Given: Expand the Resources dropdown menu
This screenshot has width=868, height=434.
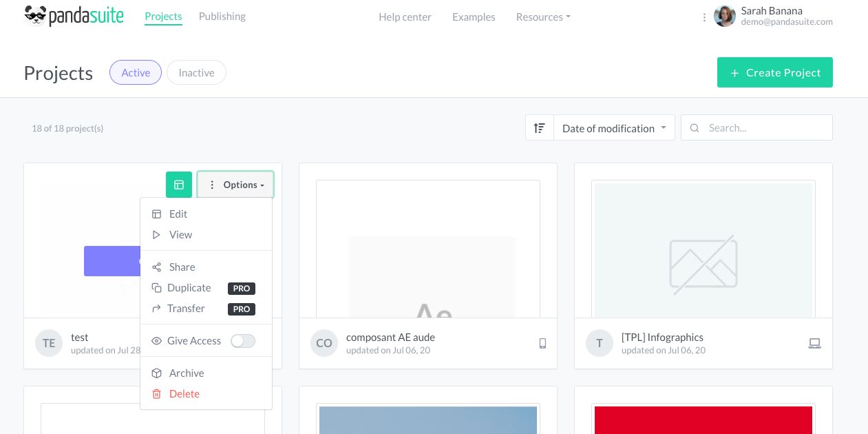Looking at the screenshot, I should pos(543,17).
